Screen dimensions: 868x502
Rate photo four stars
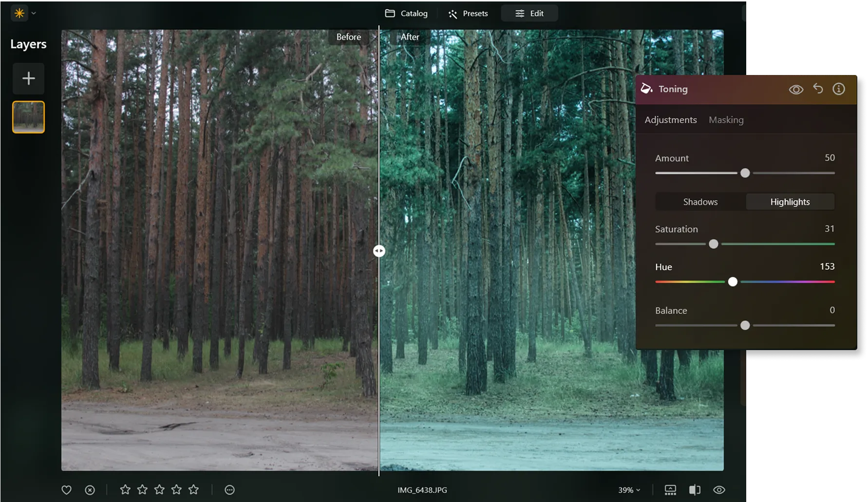tap(176, 489)
